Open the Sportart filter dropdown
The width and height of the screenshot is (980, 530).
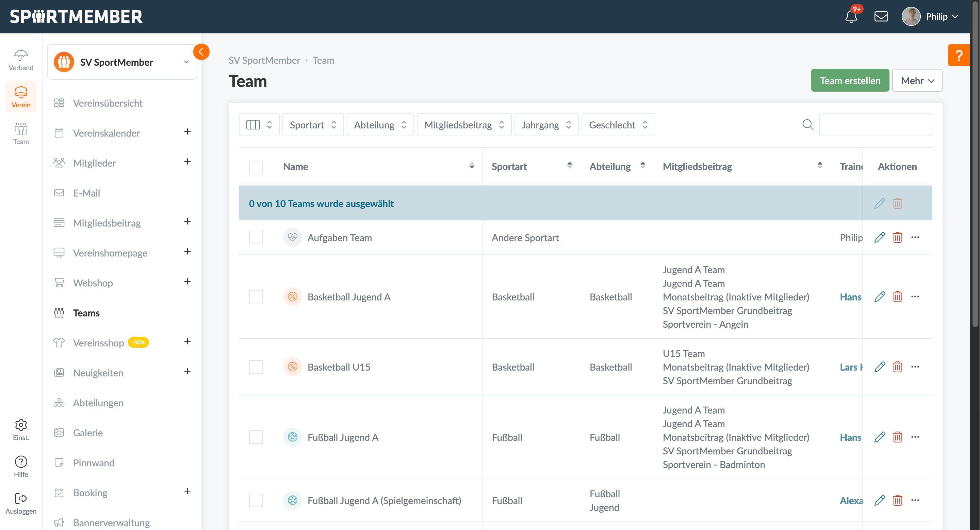[x=313, y=125]
